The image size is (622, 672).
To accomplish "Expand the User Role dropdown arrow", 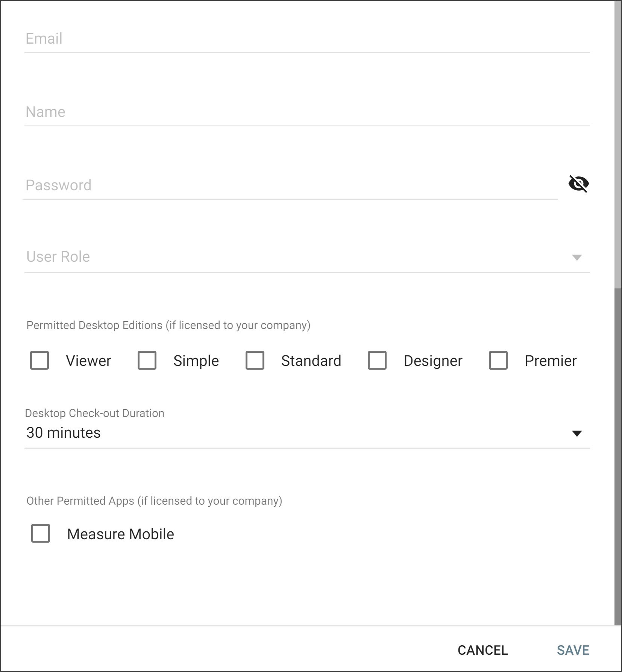I will tap(576, 258).
